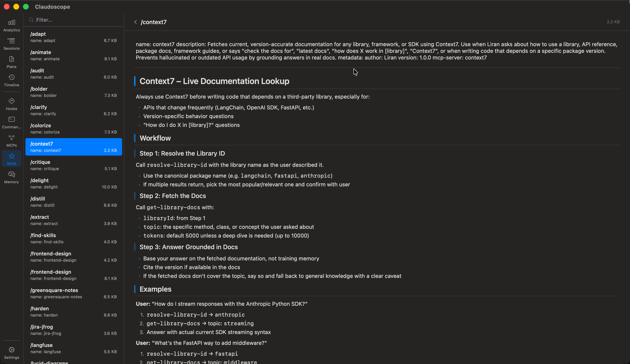The height and width of the screenshot is (364, 630).
Task: Open the Plans section
Action: tap(11, 62)
